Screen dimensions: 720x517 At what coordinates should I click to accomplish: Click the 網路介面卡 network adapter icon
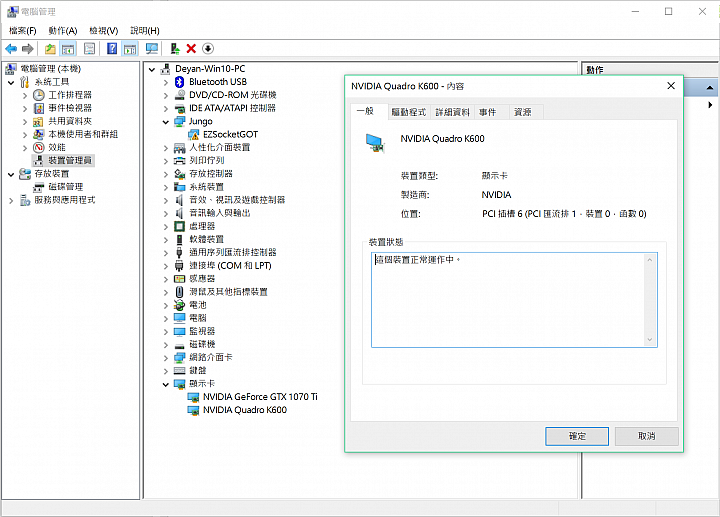(x=180, y=357)
